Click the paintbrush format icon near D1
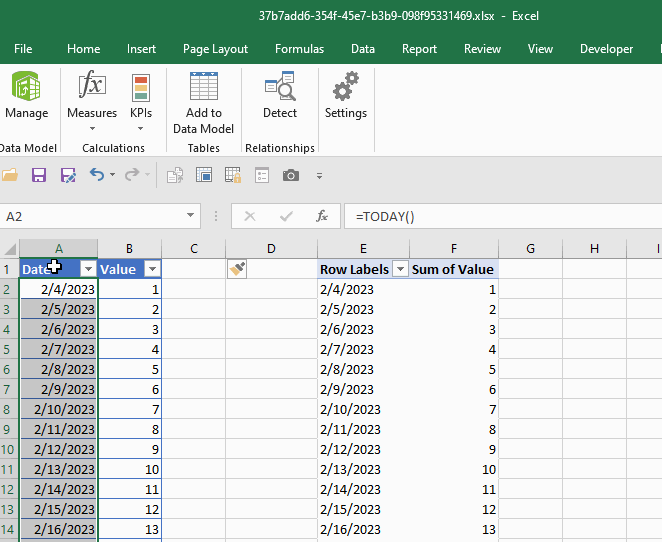 click(237, 269)
